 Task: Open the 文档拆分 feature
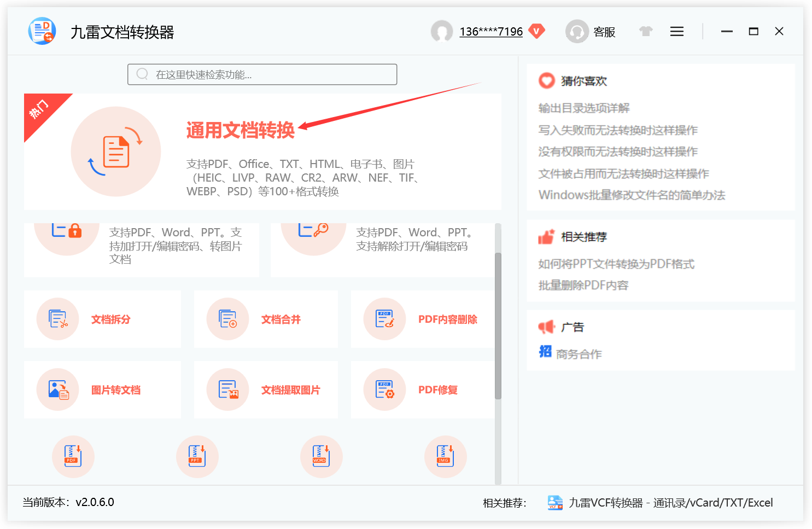click(102, 319)
